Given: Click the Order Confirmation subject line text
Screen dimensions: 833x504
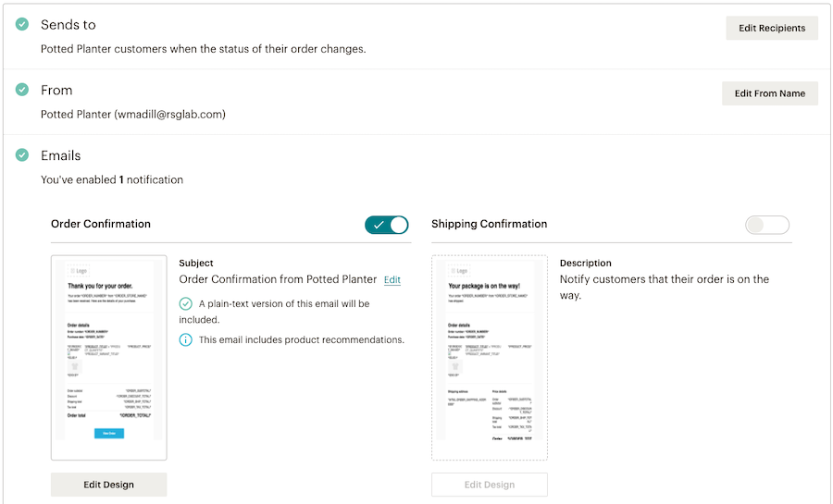Looking at the screenshot, I should pyautogui.click(x=278, y=279).
